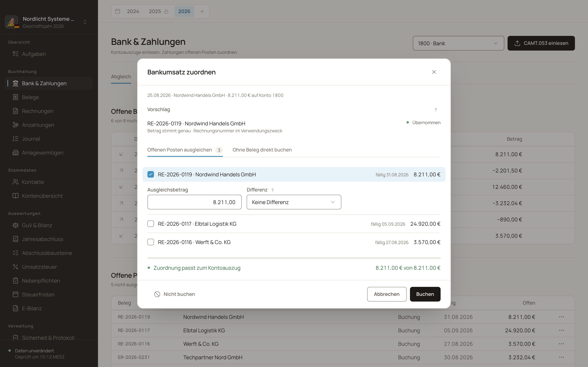Click the Belege receipt icon in sidebar
This screenshot has height=367, width=588.
16,97
